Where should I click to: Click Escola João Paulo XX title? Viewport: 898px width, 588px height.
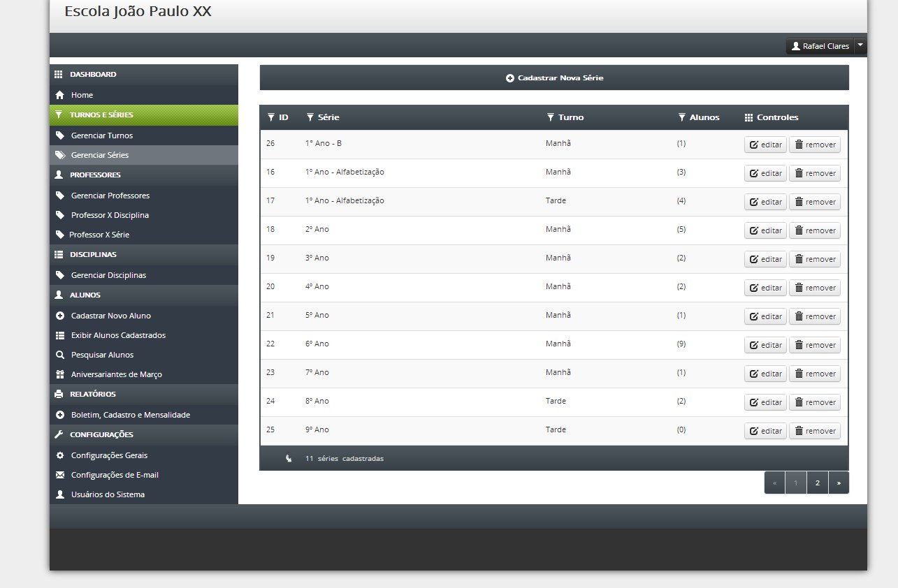pos(138,11)
